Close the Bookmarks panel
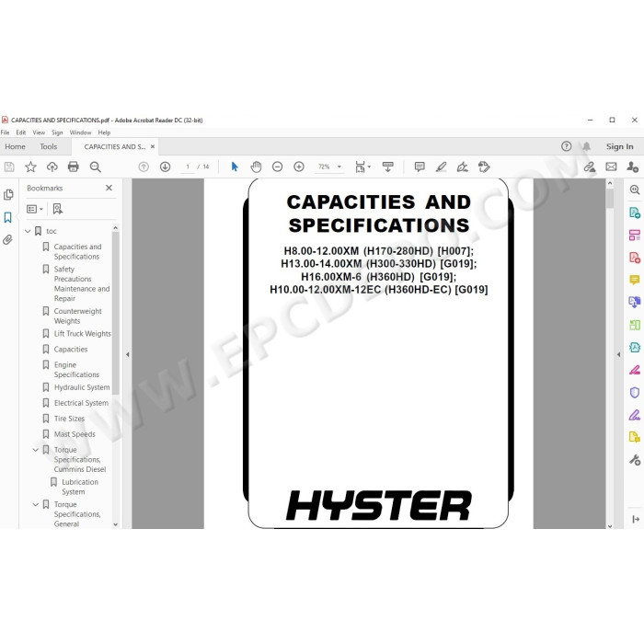The image size is (644, 644). pos(109,188)
